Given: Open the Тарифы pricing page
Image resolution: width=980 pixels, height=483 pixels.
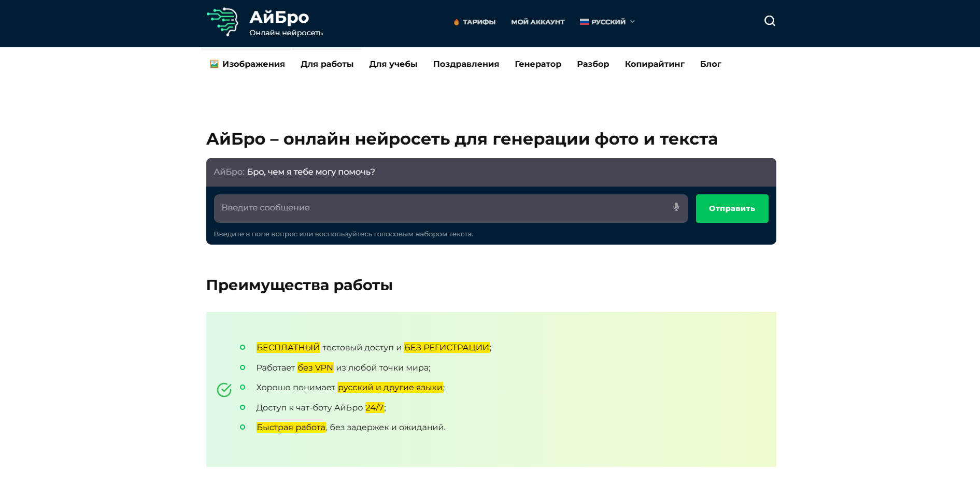Looking at the screenshot, I should pos(479,22).
